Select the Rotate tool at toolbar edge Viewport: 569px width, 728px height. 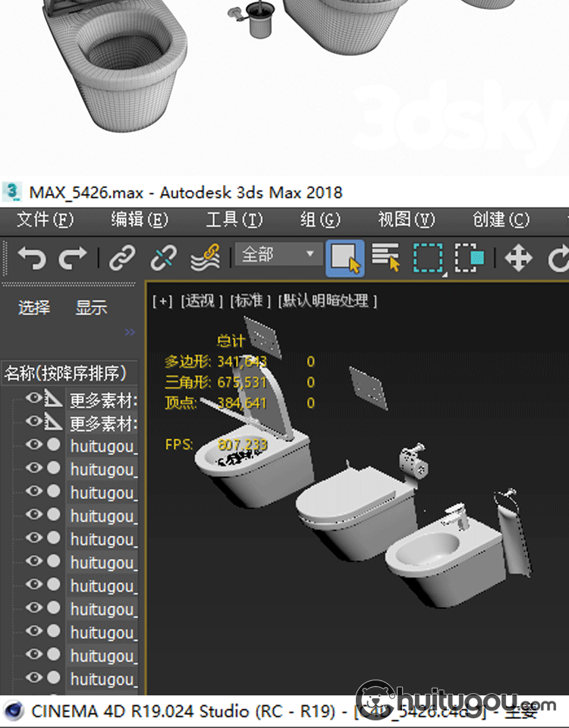point(558,258)
